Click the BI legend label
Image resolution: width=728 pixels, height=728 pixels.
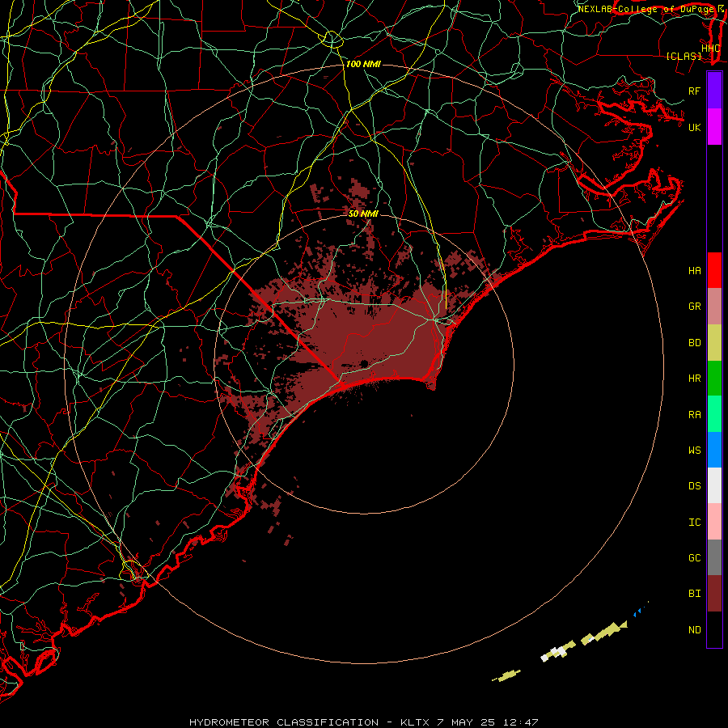click(695, 594)
